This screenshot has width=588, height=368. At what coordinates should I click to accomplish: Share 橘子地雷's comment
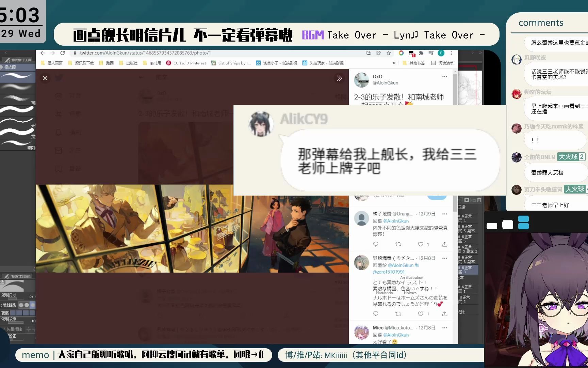coord(444,244)
